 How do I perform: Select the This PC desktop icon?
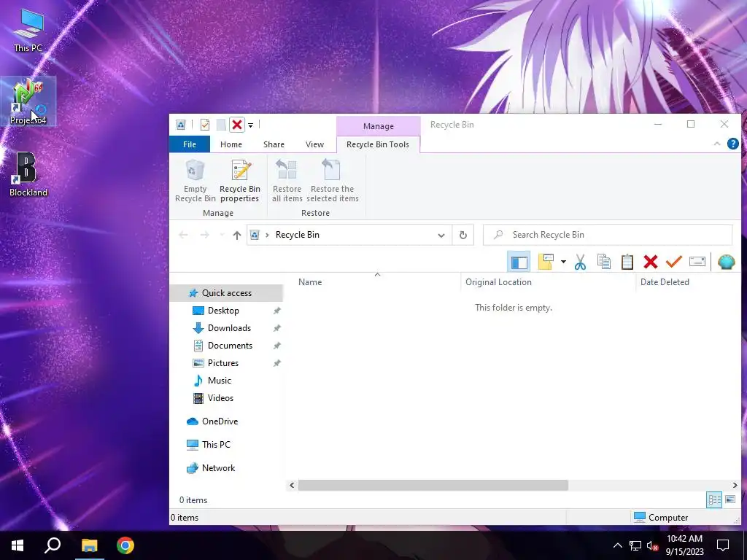click(28, 31)
